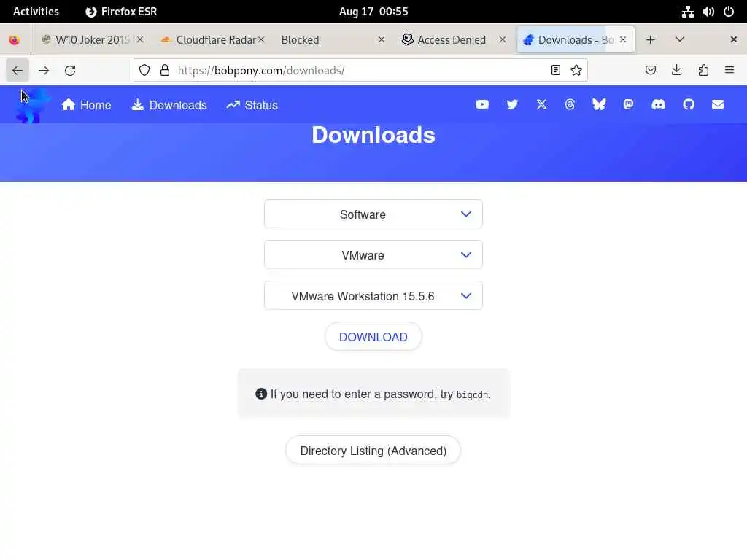Close the Cloudflare Radar tab

(261, 40)
